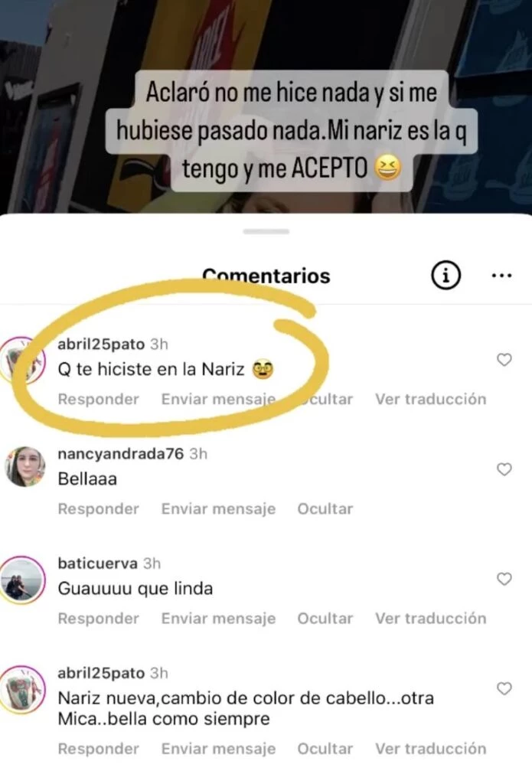Grab the comments sheet drag handle

pyautogui.click(x=266, y=231)
